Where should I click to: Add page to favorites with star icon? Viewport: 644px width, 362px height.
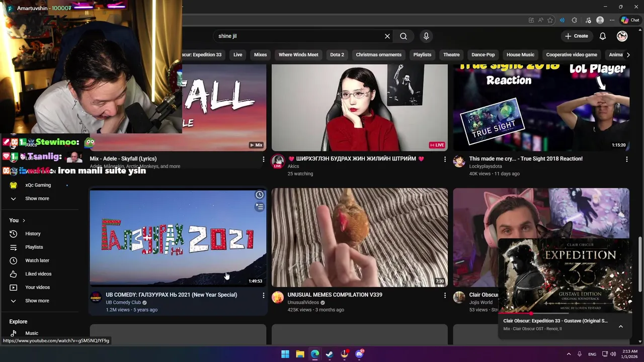pyautogui.click(x=550, y=20)
